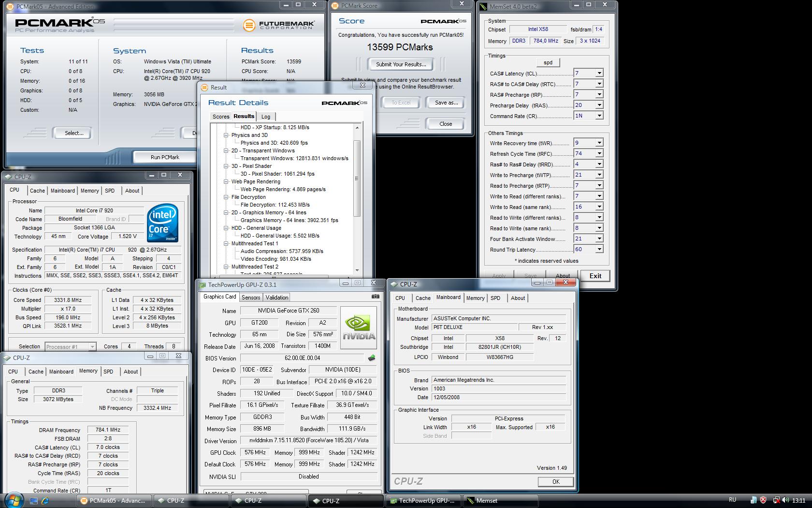The image size is (812, 508).
Task: Click the RU language indicator
Action: (732, 500)
